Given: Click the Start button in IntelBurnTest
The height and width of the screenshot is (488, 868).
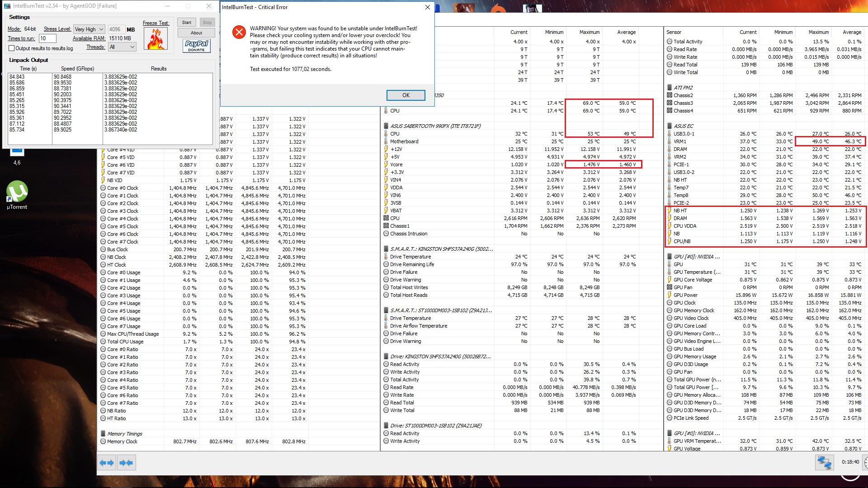Looking at the screenshot, I should click(187, 22).
